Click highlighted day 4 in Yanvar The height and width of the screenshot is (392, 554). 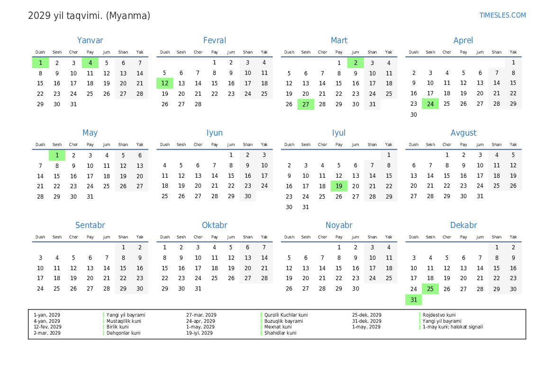pos(90,63)
